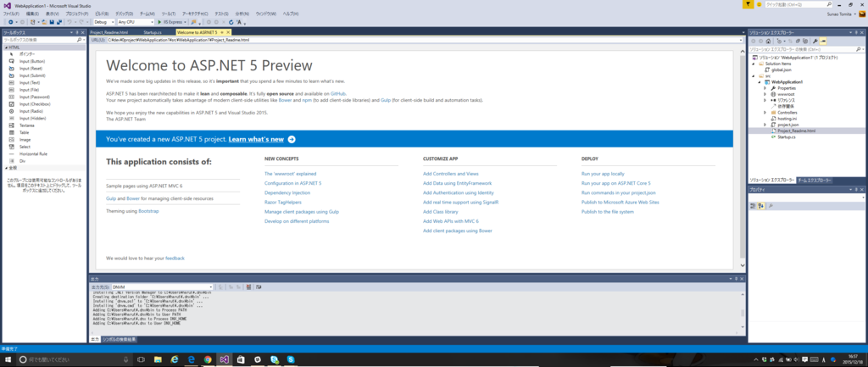Switch to チーム エクスプローラー tab
Image resolution: width=868 pixels, height=367 pixels.
coord(815,181)
